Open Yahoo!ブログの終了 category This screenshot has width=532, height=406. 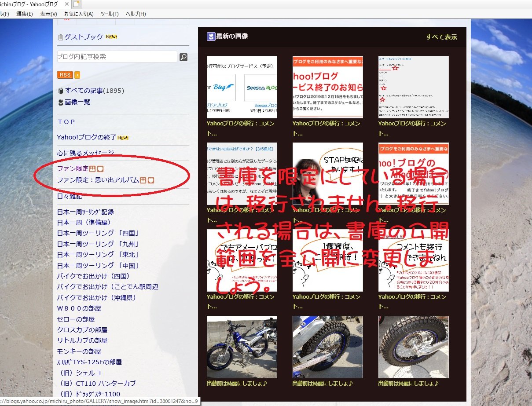(86, 137)
